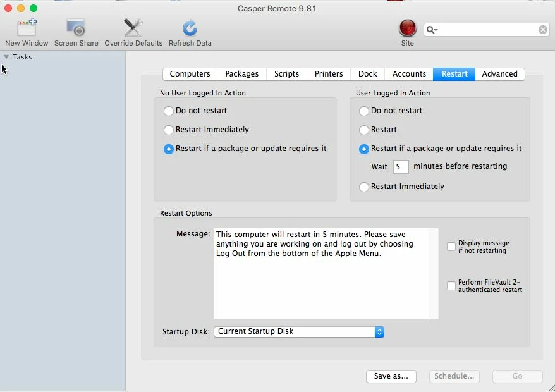Switch to the Packages tab
The width and height of the screenshot is (555, 392).
[241, 74]
